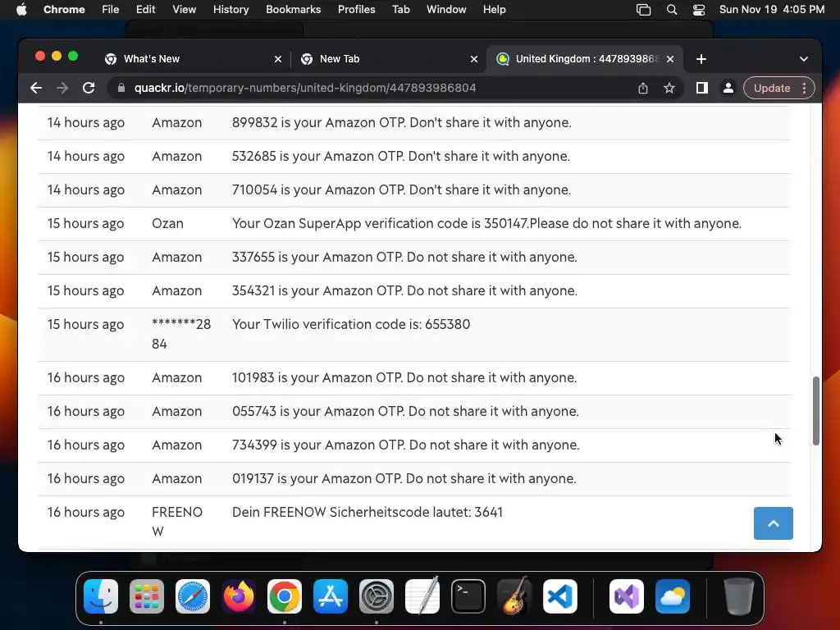Launch Safari from the Dock
Viewport: 840px width, 630px height.
tap(192, 596)
